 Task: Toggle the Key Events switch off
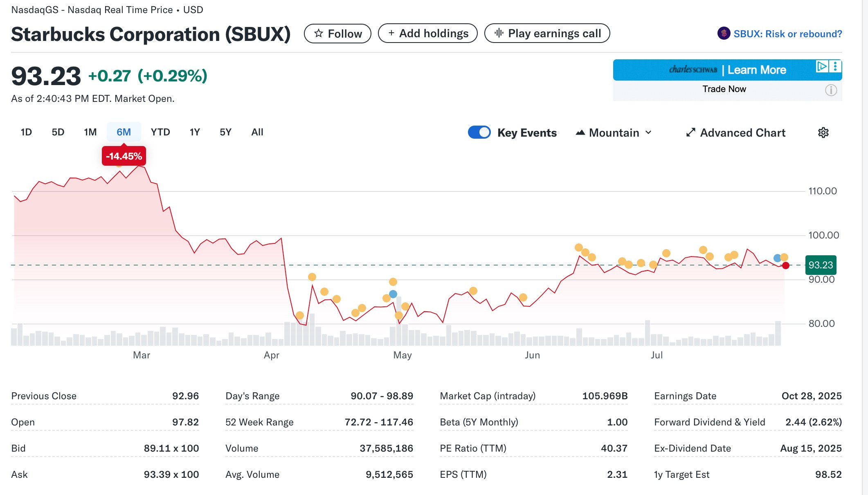(x=479, y=133)
